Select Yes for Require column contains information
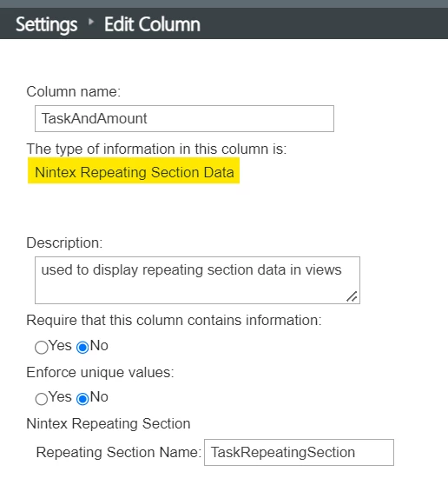The width and height of the screenshot is (448, 485). point(42,347)
